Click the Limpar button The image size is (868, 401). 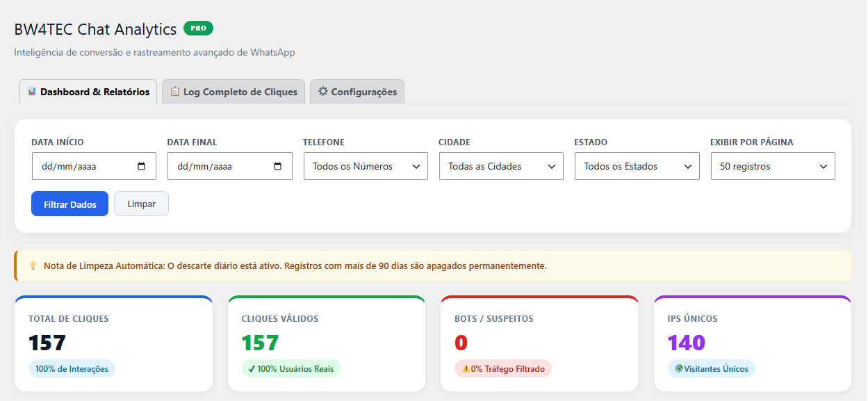[141, 204]
